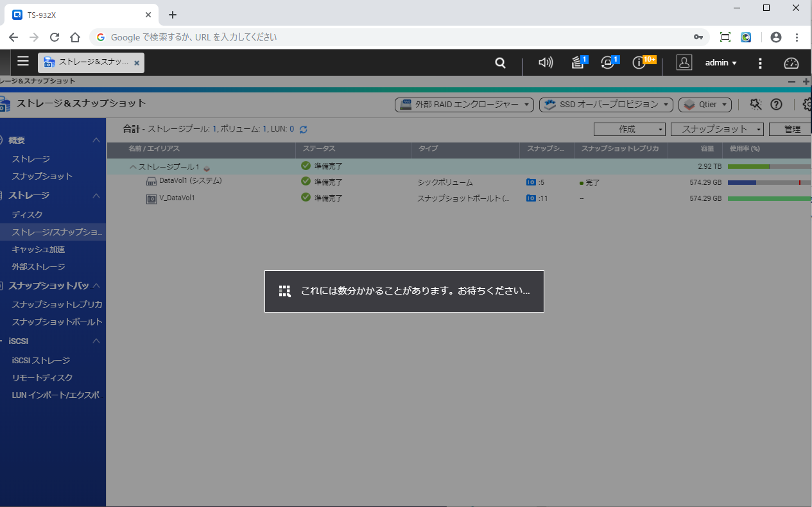This screenshot has width=812, height=507.
Task: Open the SSD オーバープロビジョン dropdown
Action: pos(605,105)
